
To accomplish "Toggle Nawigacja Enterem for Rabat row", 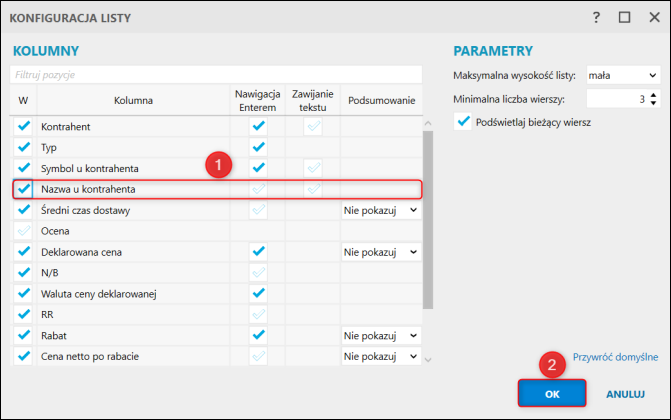I will coord(258,335).
